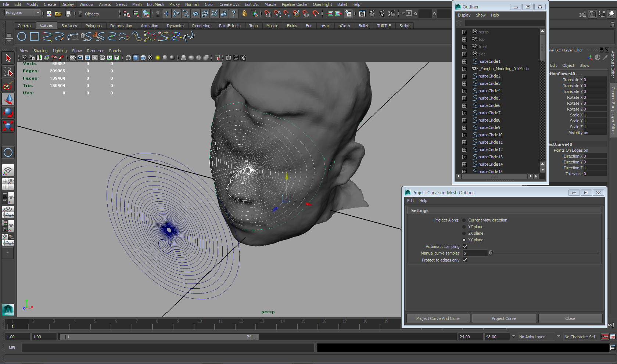This screenshot has width=617, height=364.
Task: Switch to the Deformation shelf tab
Action: (121, 26)
